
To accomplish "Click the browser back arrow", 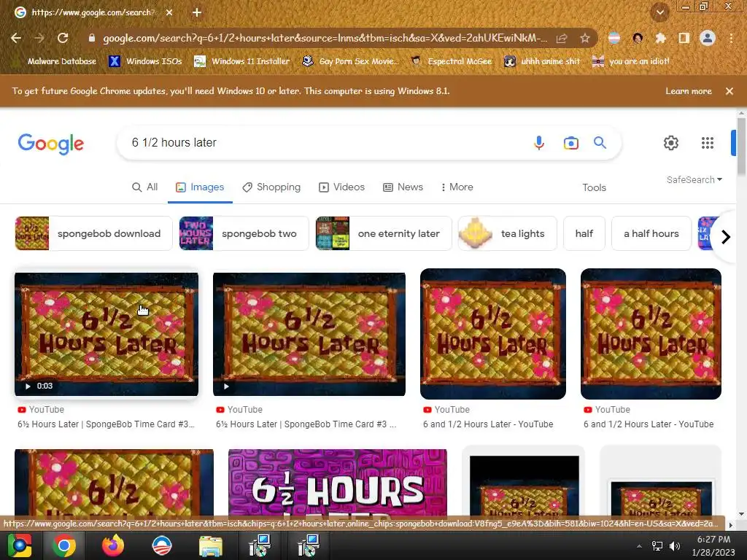I will [16, 38].
